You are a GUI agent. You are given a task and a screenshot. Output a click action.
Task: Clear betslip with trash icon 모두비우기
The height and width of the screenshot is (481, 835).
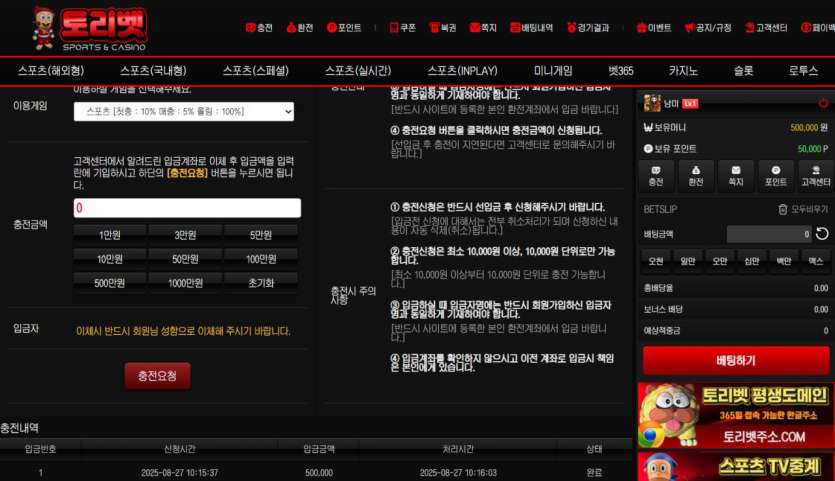click(x=803, y=209)
